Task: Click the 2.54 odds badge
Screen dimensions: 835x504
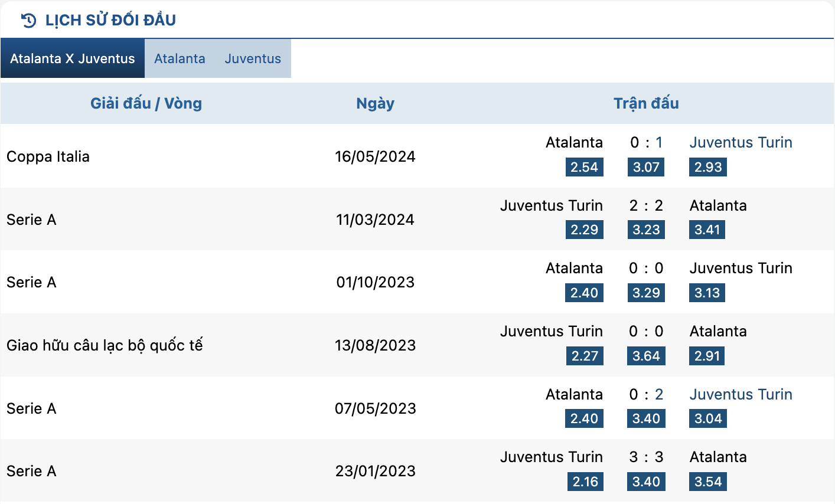Action: coord(584,167)
